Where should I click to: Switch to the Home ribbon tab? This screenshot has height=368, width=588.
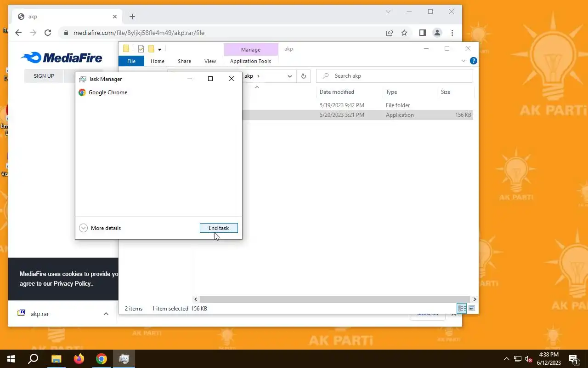(x=158, y=61)
